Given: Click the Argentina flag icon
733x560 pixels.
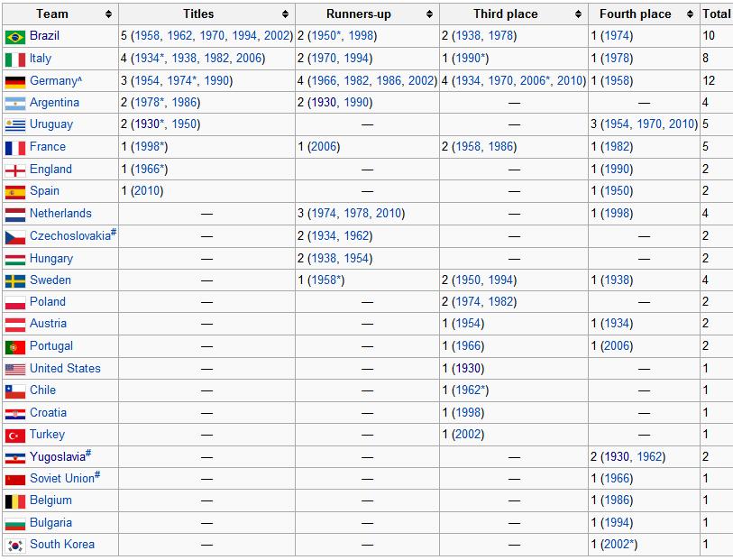Looking at the screenshot, I should point(15,104).
